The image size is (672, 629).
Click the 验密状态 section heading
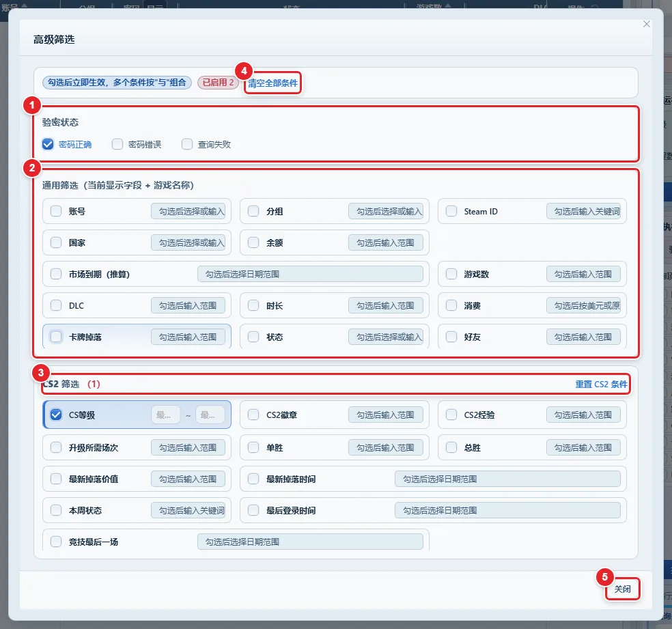(60, 122)
